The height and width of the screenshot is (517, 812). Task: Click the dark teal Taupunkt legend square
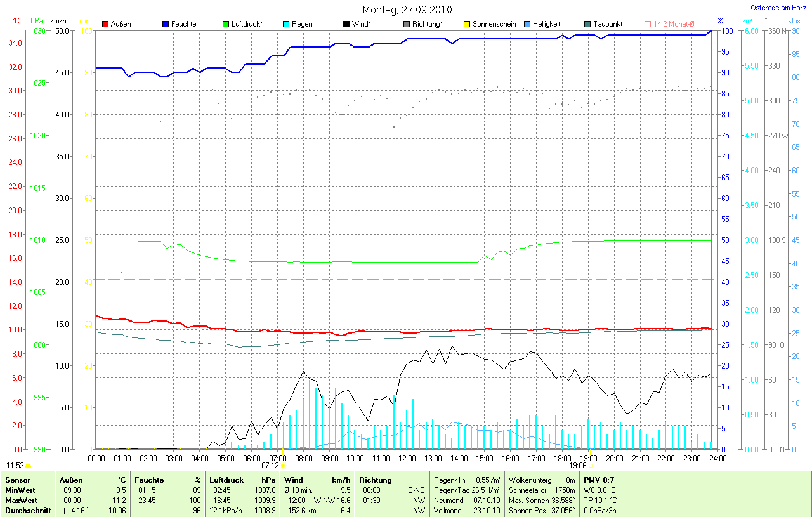point(587,24)
